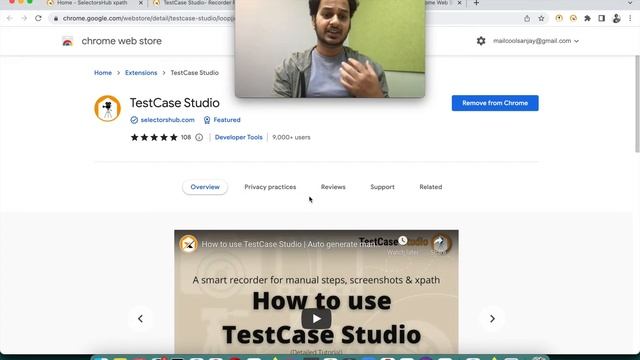
Task: Bookmark this page with the star icon
Action: pyautogui.click(x=541, y=18)
